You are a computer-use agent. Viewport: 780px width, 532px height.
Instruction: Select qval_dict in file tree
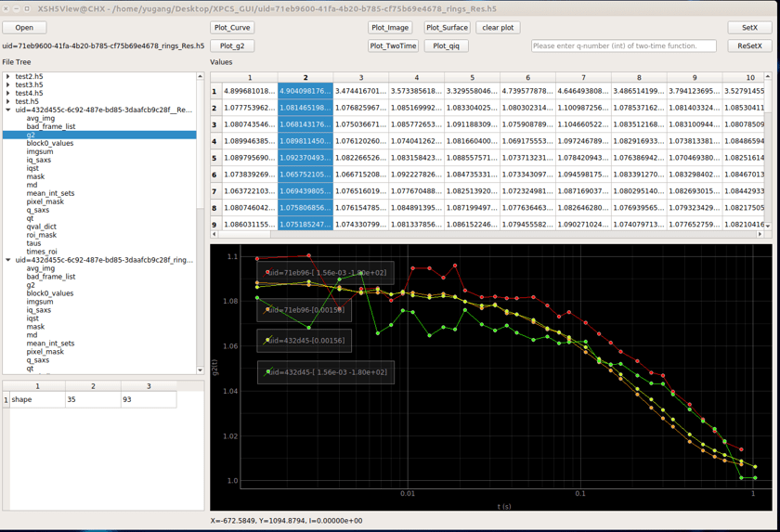(x=41, y=227)
